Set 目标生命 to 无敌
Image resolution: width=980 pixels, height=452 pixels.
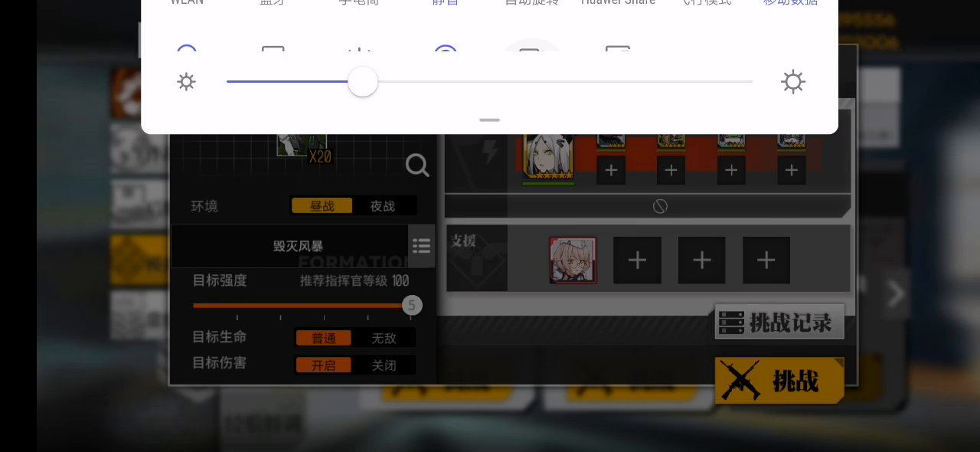(x=384, y=338)
